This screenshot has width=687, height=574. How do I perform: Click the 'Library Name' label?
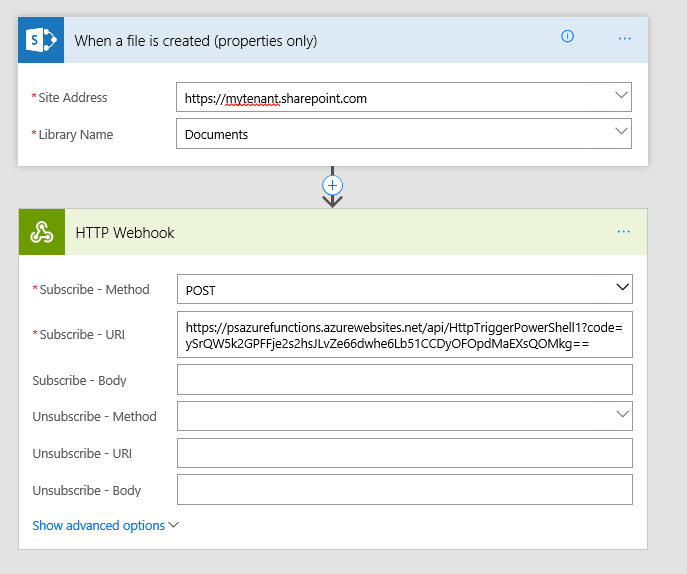pos(76,135)
